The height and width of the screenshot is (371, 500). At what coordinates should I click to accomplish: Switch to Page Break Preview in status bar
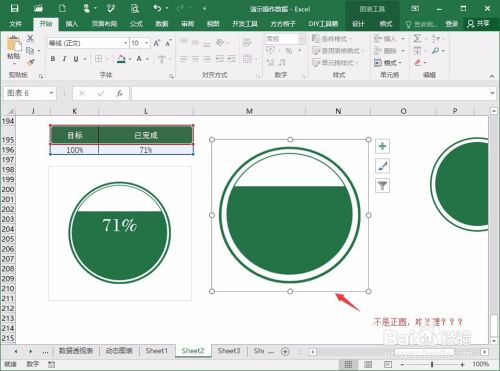[x=388, y=364]
